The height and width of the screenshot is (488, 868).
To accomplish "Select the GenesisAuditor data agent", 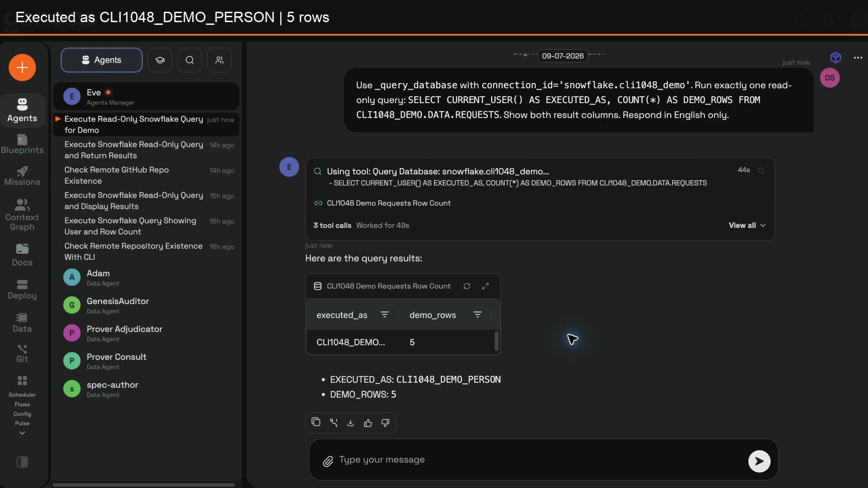I will 146,305.
